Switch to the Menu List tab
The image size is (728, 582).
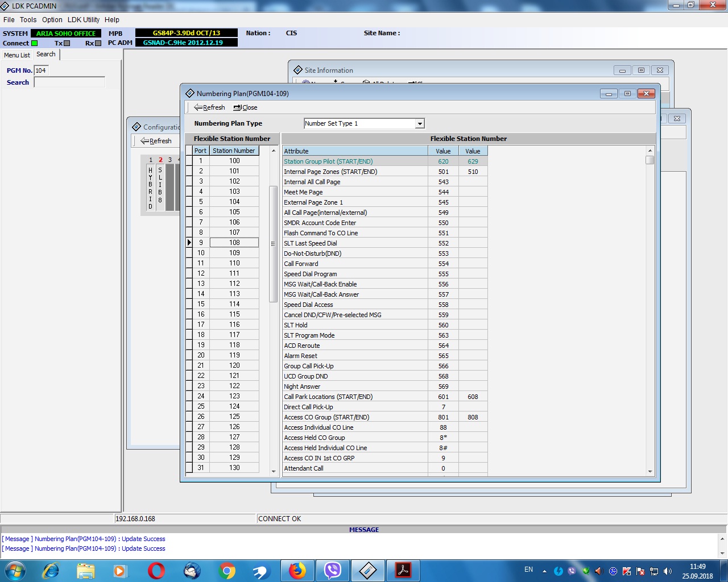pos(16,55)
